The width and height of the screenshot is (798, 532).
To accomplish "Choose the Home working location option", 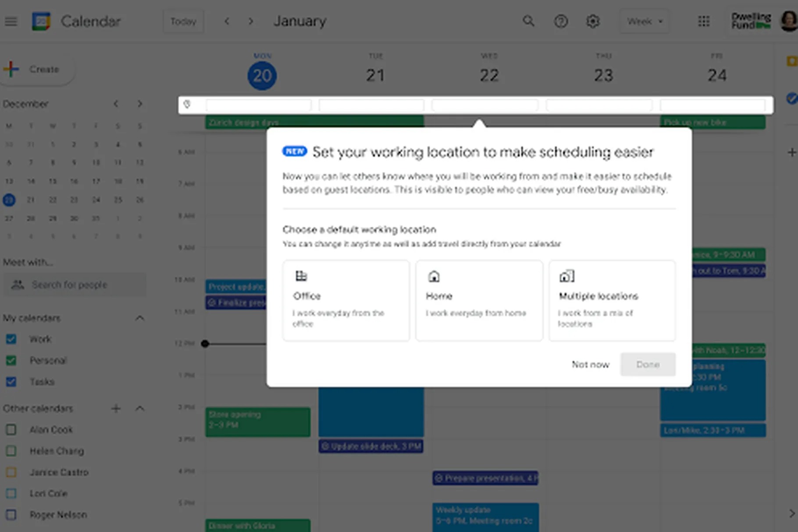I will (479, 300).
